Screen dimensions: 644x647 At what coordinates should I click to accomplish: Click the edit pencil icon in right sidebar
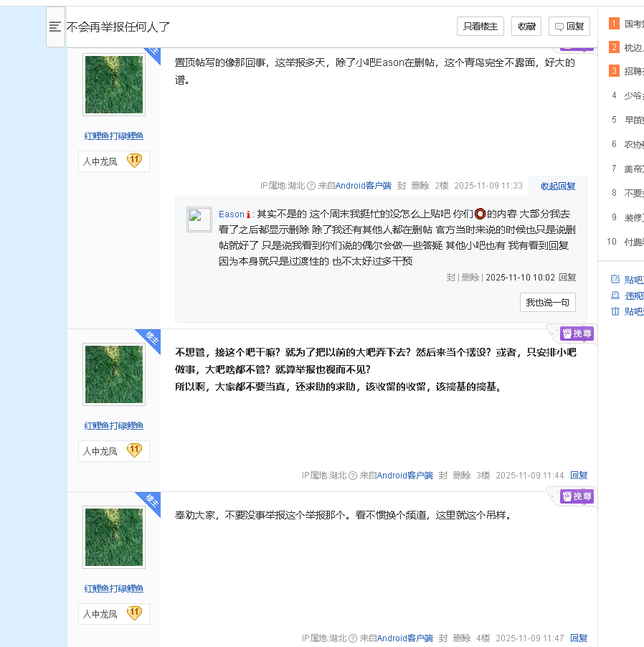point(615,280)
